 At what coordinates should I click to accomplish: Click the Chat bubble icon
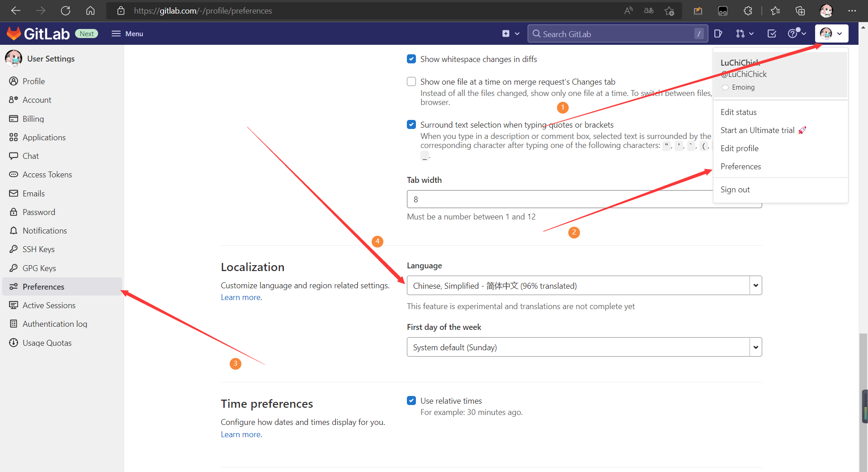14,156
